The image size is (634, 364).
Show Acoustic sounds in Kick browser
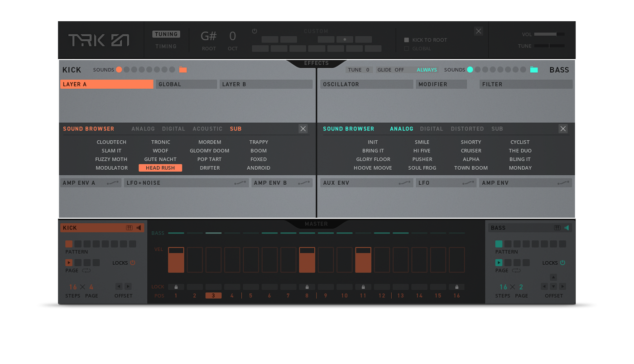[207, 129]
